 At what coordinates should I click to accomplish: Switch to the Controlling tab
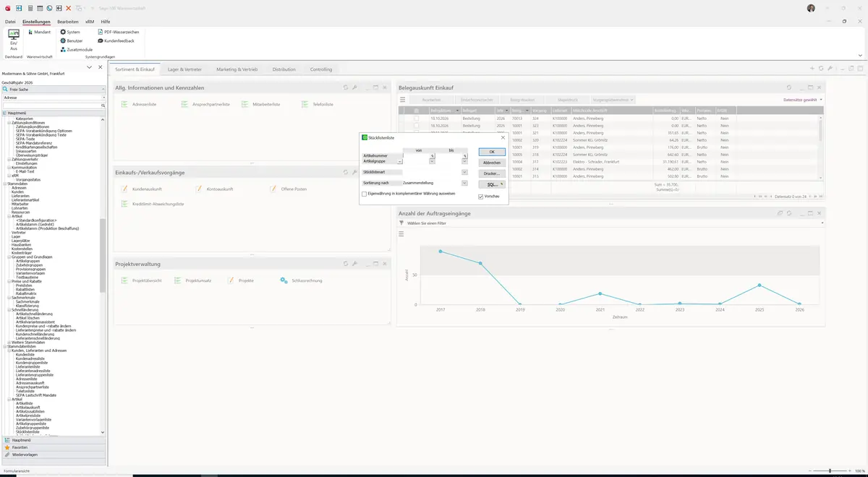coord(321,69)
